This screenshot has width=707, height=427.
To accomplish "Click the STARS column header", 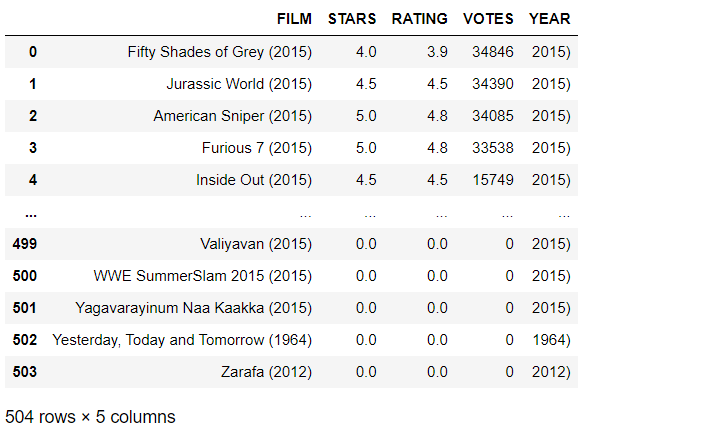I will click(x=352, y=19).
